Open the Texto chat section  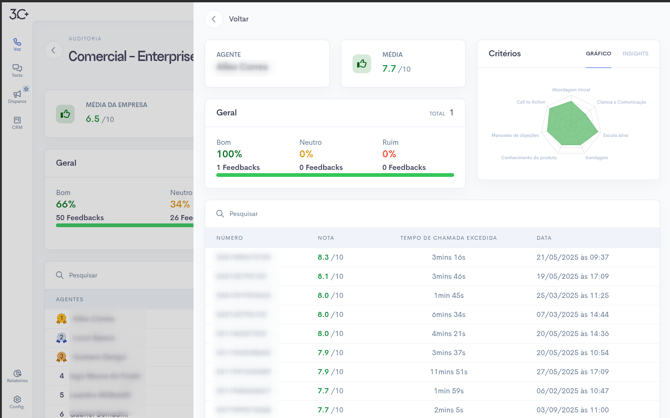point(17,70)
